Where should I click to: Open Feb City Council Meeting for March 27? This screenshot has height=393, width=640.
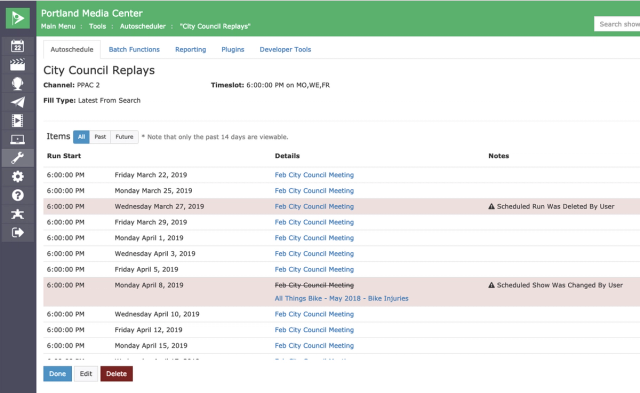coord(314,206)
